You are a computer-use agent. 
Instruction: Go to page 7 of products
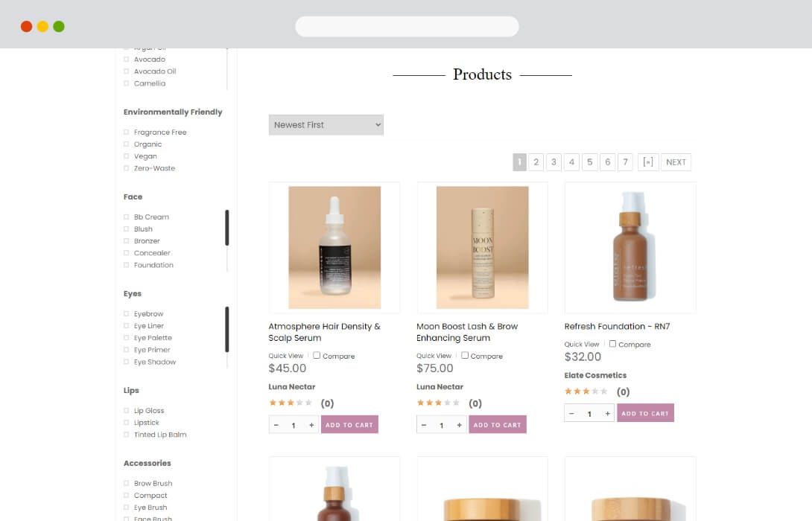(625, 162)
